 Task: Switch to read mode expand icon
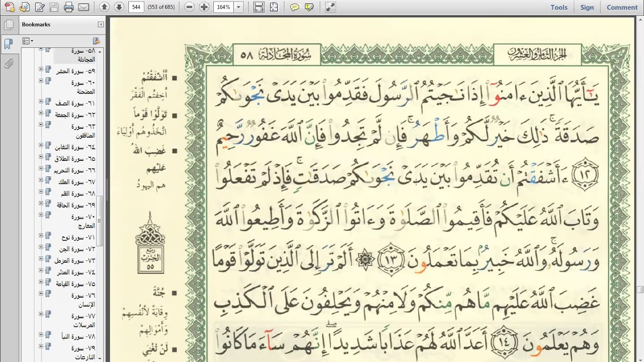pos(330,7)
